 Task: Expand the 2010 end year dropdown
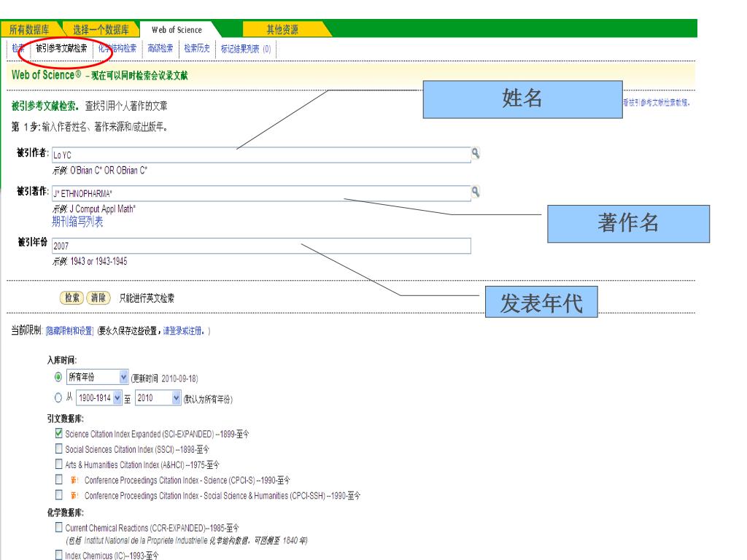click(158, 397)
